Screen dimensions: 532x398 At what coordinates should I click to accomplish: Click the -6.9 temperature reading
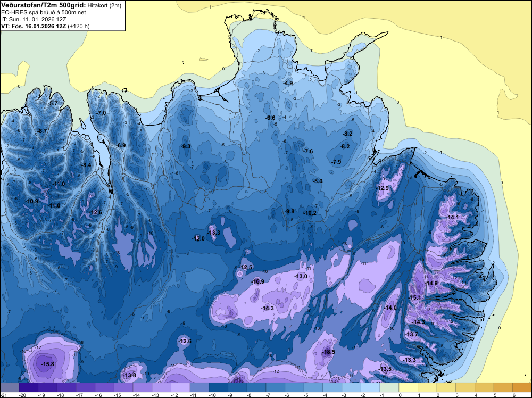tap(121, 145)
